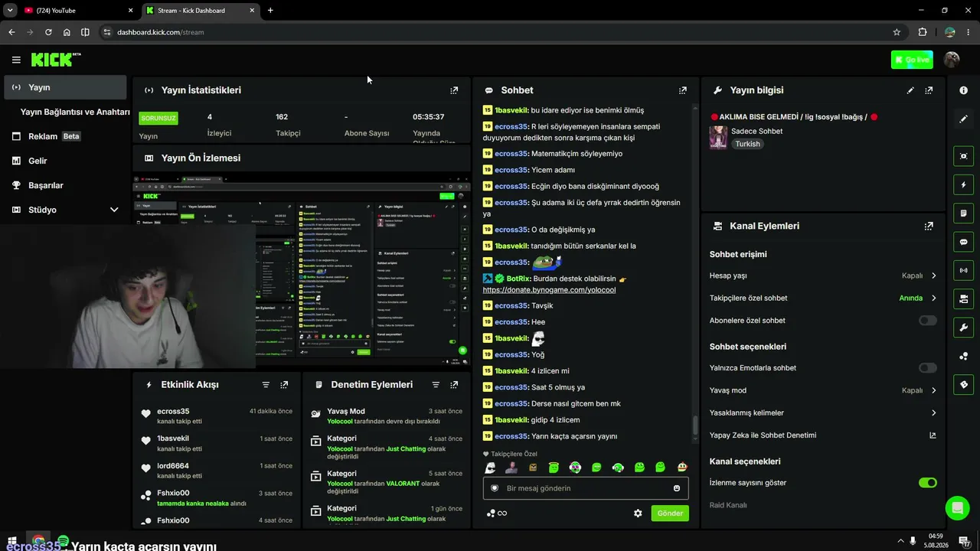This screenshot has height=551, width=980.
Task: Pop out the Yayın İstatistikleri panel
Action: click(x=454, y=90)
